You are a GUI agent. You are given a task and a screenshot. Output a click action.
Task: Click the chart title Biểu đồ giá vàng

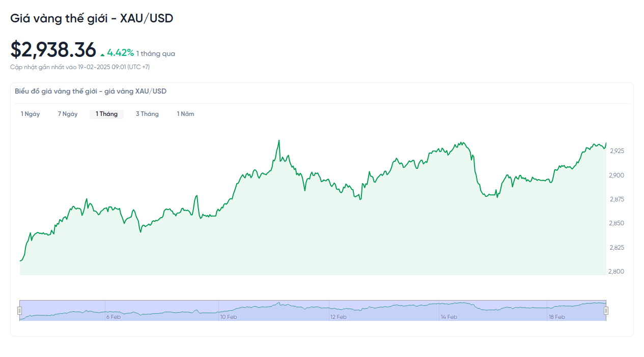[91, 92]
